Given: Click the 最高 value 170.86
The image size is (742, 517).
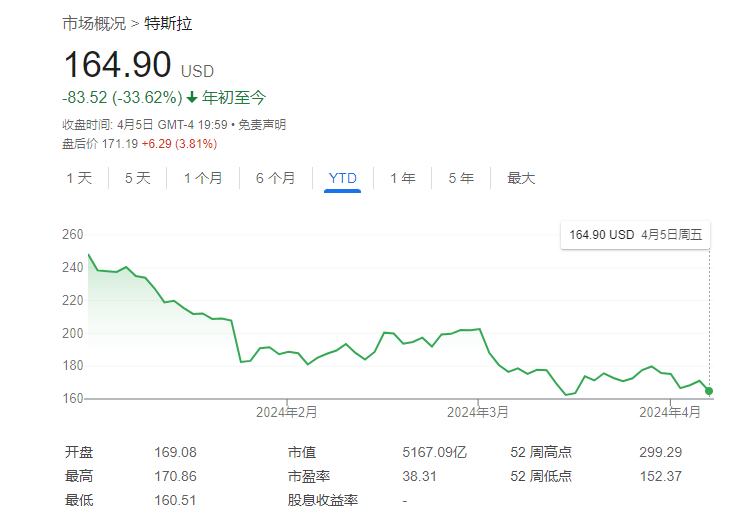Looking at the screenshot, I should click(x=175, y=476).
